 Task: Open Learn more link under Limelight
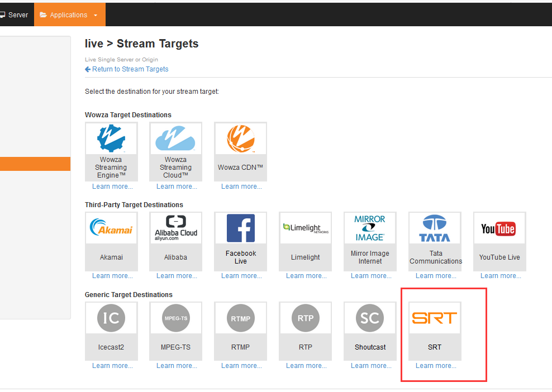click(x=306, y=276)
